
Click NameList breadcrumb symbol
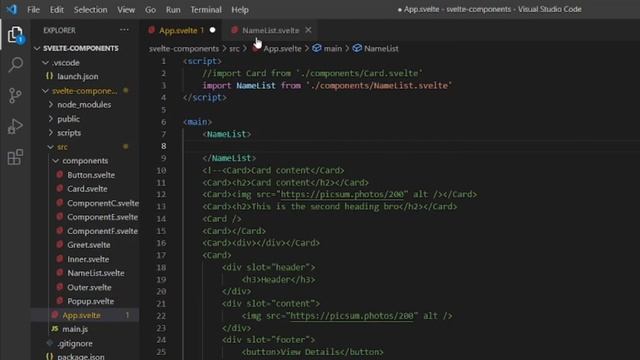click(x=376, y=49)
